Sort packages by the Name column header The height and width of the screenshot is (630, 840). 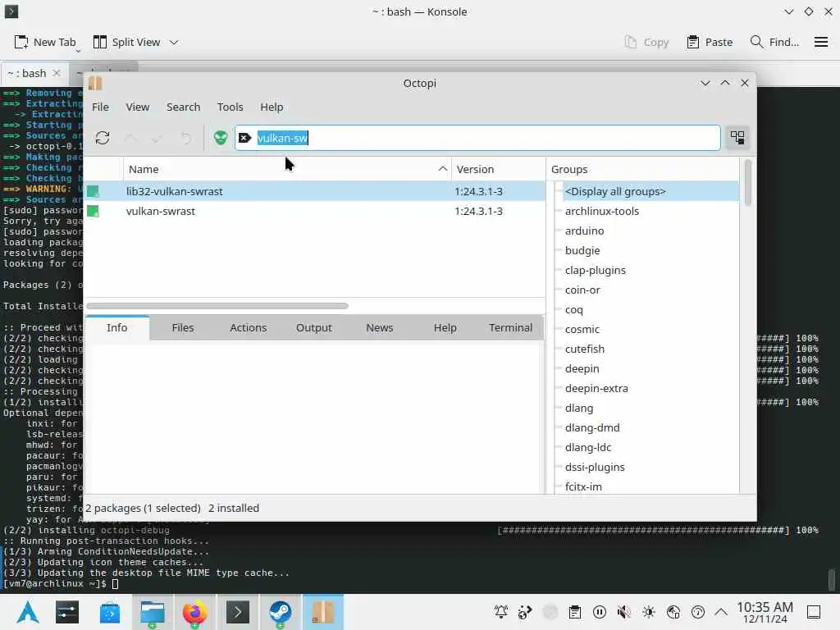tap(287, 169)
